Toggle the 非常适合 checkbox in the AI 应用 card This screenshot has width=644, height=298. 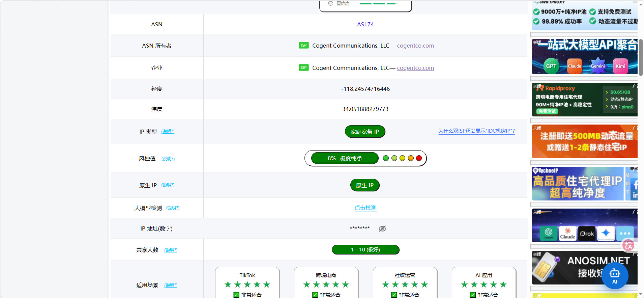[473, 295]
